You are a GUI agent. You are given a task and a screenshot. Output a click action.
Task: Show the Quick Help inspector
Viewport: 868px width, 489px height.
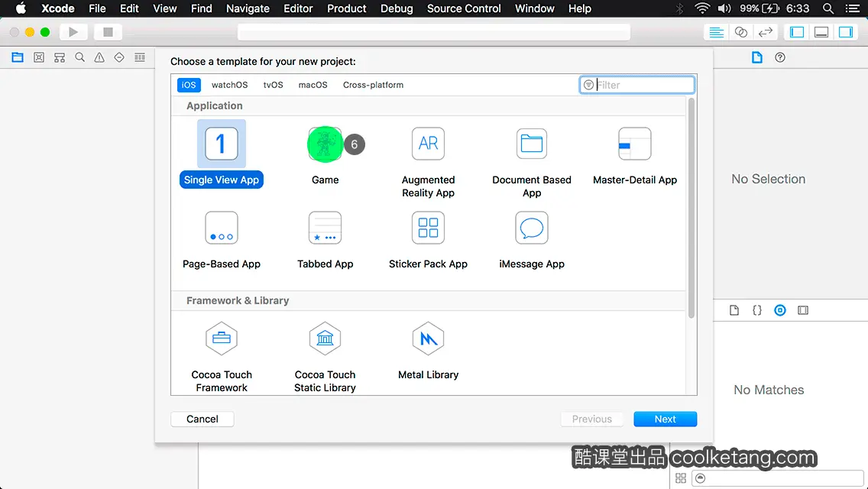tap(780, 57)
